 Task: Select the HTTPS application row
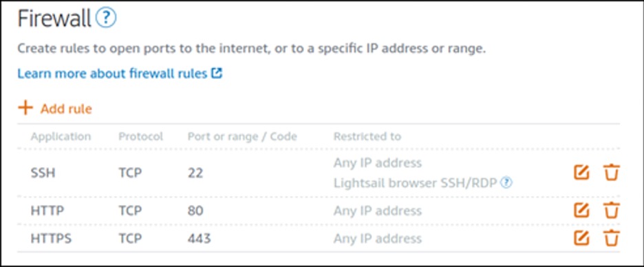pyautogui.click(x=319, y=238)
